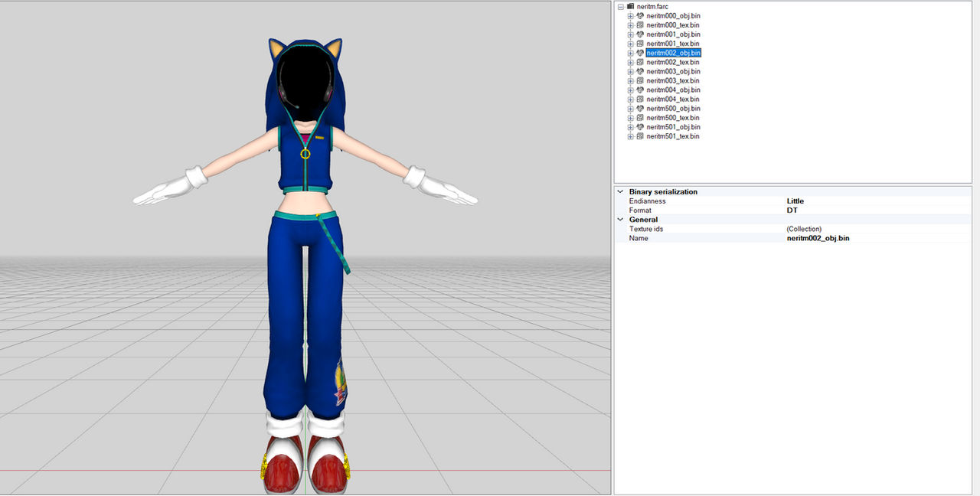This screenshot has width=980, height=496.
Task: Click the object icon of neritm004_obj.bin
Action: point(640,90)
